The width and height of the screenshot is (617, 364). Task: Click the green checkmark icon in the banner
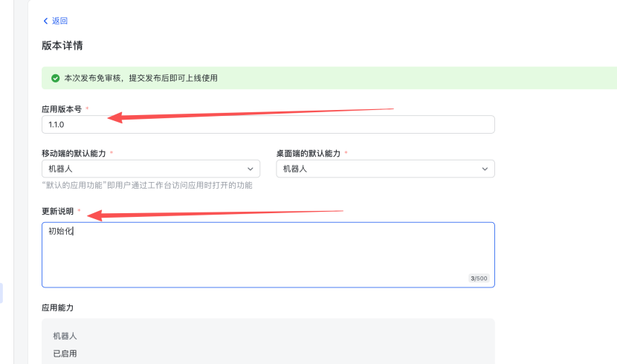point(55,78)
